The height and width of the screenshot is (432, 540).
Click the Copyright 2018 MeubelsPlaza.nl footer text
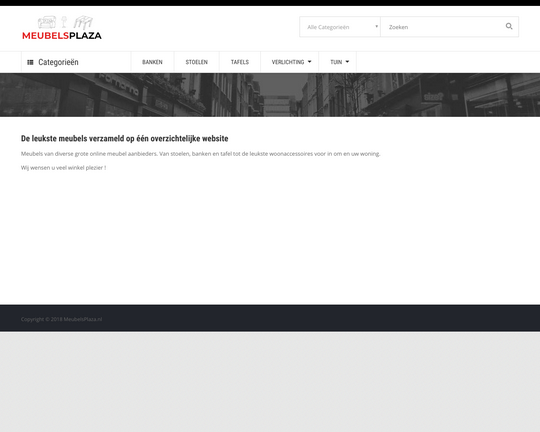[x=61, y=319]
